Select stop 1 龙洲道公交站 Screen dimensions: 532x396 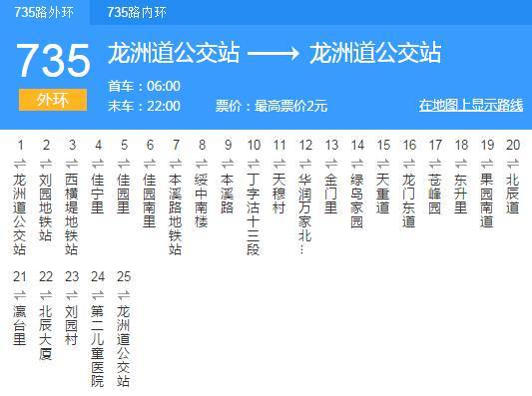point(20,214)
